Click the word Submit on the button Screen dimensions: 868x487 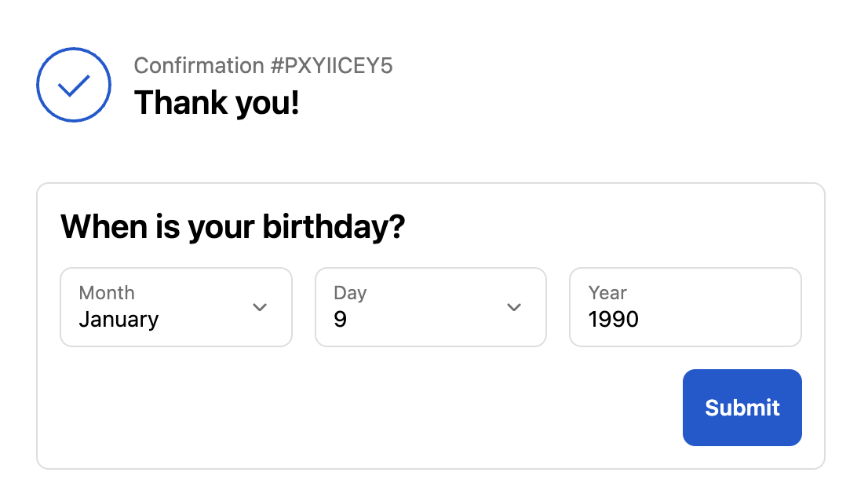(x=742, y=408)
